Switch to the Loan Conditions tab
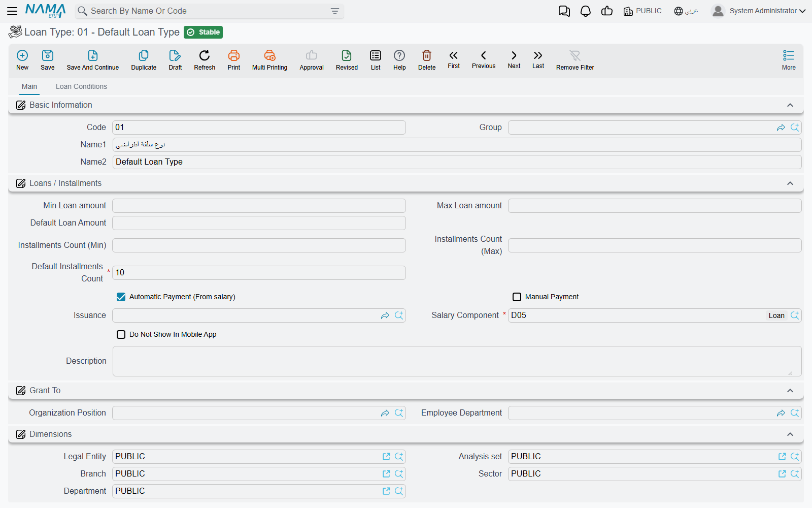The width and height of the screenshot is (812, 508). [81, 86]
